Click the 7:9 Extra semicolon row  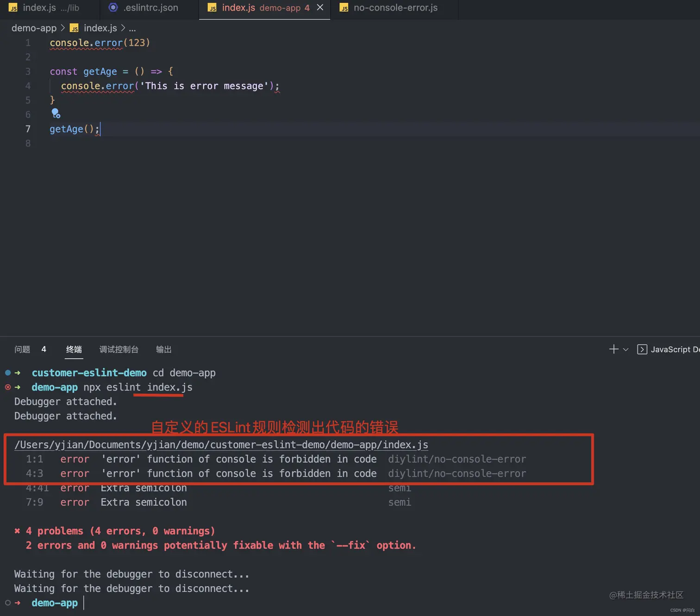click(x=219, y=502)
